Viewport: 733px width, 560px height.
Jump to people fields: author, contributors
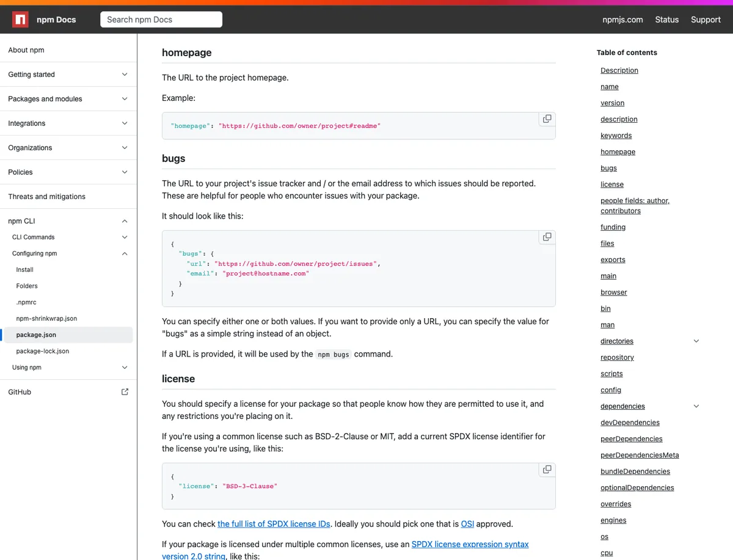[x=635, y=206]
